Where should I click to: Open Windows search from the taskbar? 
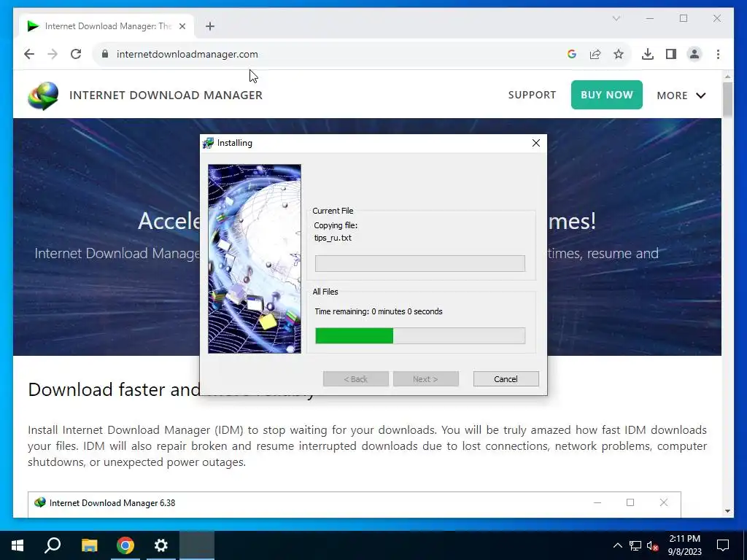[53, 545]
